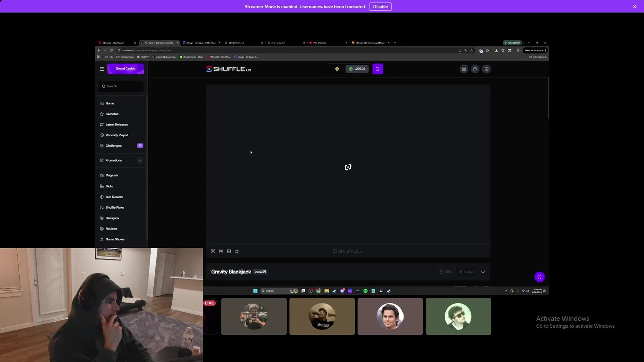The image size is (644, 362).
Task: Click the gold coin currency icon
Action: pos(337,69)
